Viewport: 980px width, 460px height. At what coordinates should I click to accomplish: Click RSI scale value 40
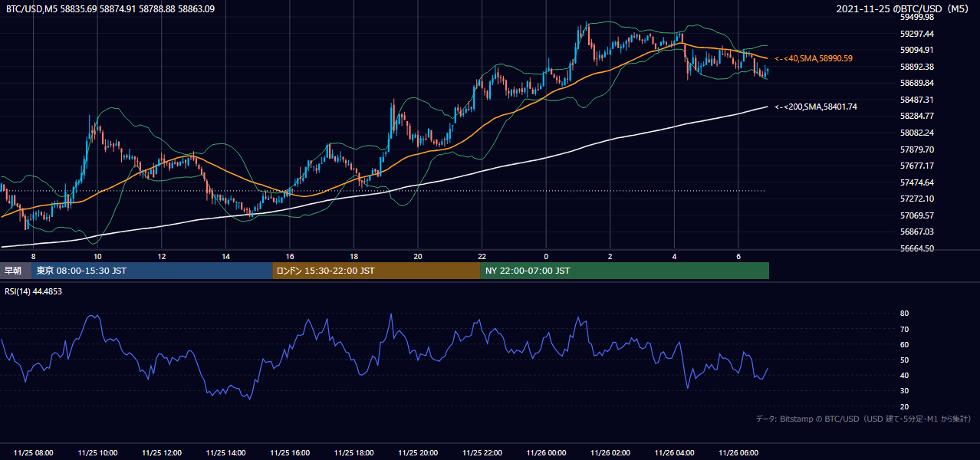904,375
